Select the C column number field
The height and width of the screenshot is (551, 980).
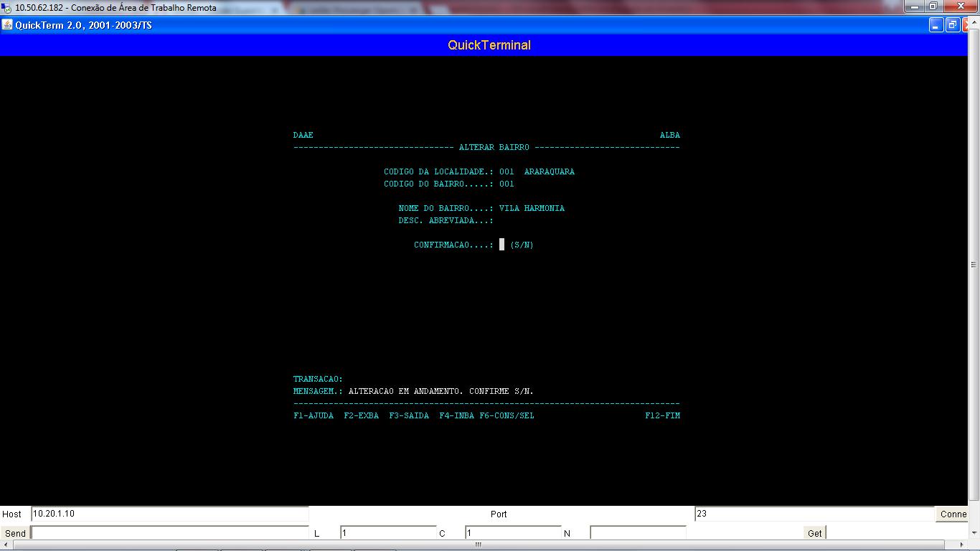(512, 533)
